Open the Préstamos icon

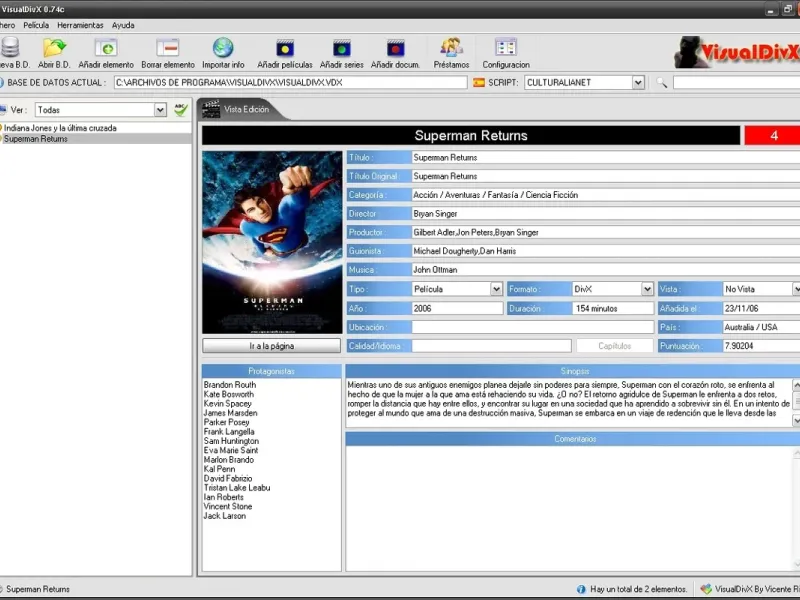click(x=451, y=48)
